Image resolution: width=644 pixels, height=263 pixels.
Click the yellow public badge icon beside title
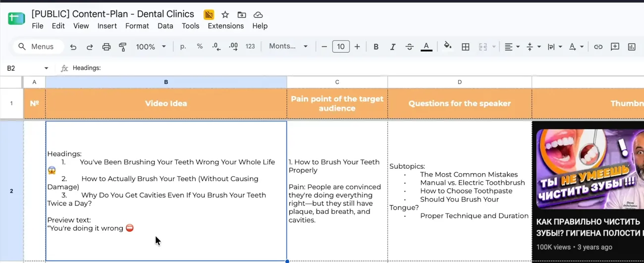pos(209,14)
